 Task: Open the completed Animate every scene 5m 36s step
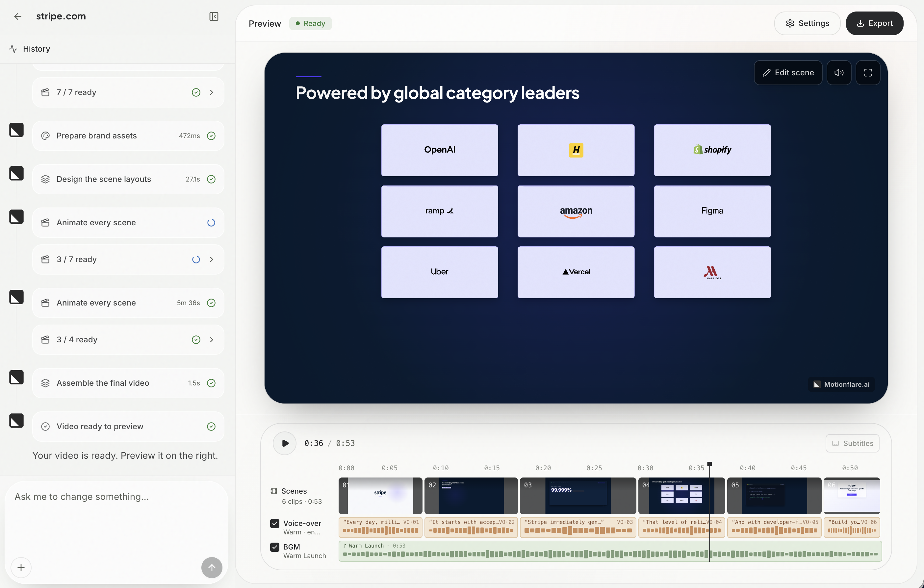[128, 303]
